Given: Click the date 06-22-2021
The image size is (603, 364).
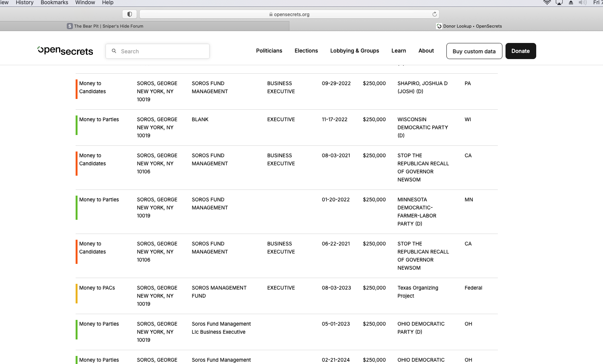Looking at the screenshot, I should 336,244.
